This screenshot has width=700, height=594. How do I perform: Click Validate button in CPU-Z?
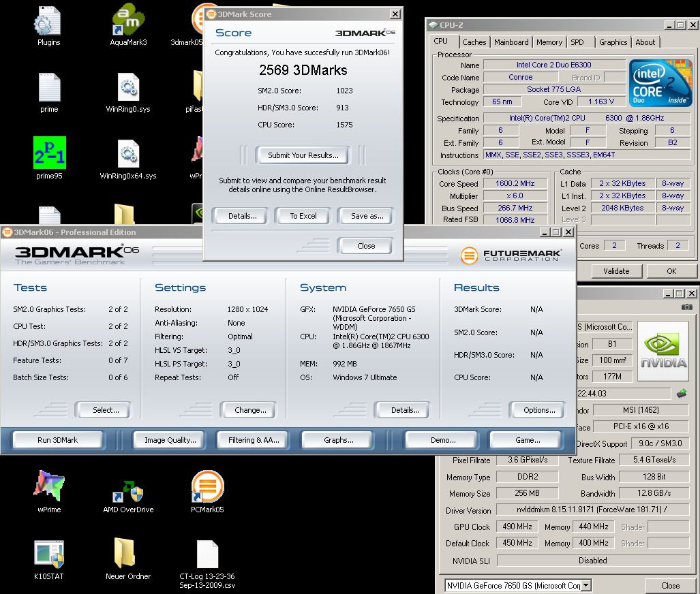[x=616, y=271]
